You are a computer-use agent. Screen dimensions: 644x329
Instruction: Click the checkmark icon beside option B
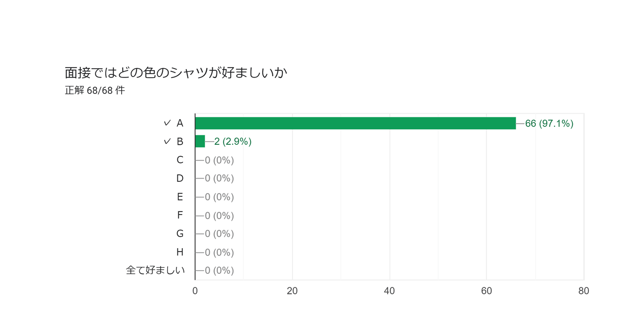(x=167, y=141)
